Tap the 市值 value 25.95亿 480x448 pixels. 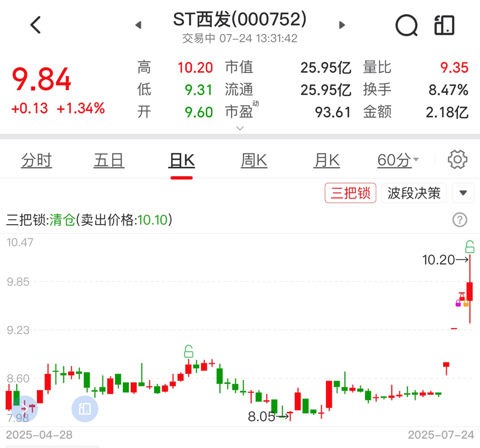coord(326,68)
